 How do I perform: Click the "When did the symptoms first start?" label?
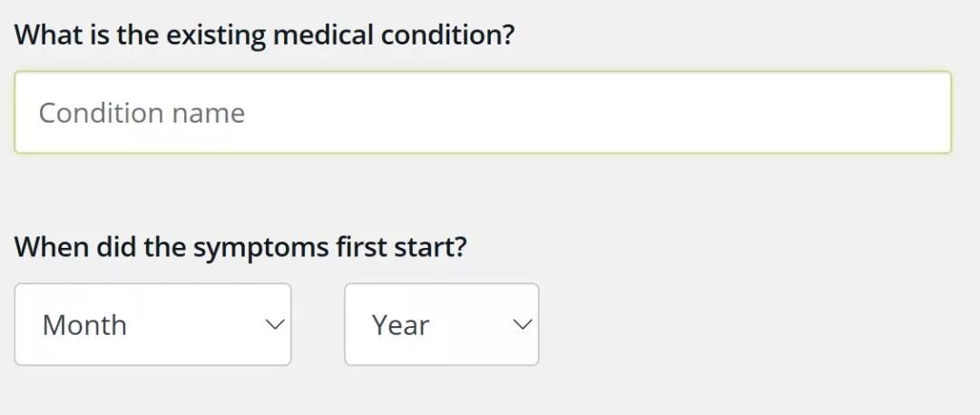click(x=240, y=246)
